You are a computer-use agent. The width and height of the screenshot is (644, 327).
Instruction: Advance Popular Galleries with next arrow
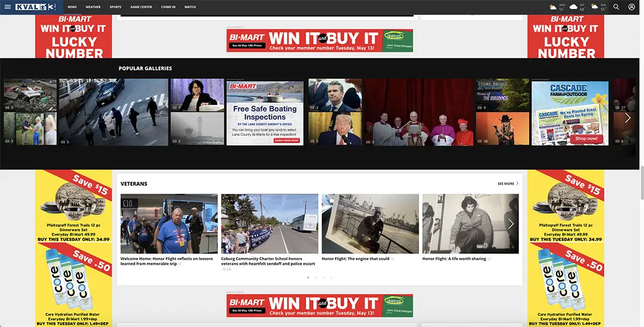(628, 118)
